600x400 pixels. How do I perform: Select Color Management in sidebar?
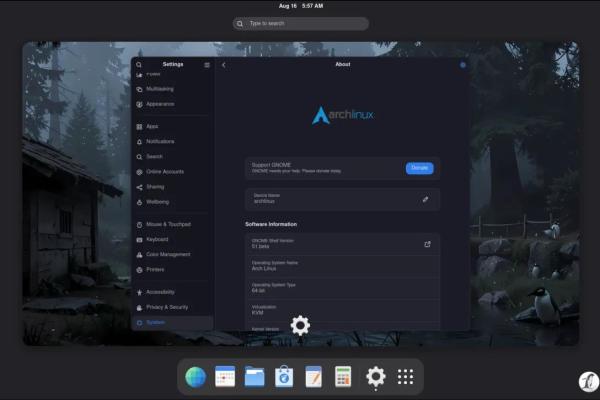(172, 255)
